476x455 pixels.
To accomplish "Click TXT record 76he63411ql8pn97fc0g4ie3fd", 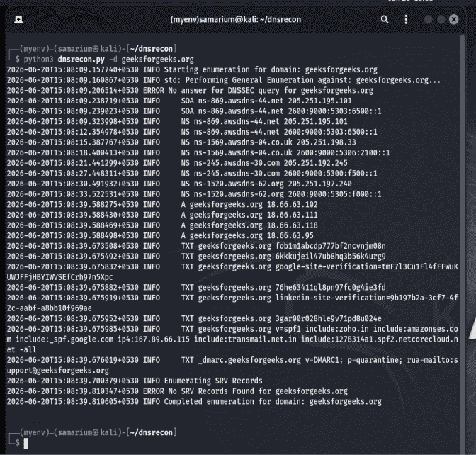I will 196,287.
